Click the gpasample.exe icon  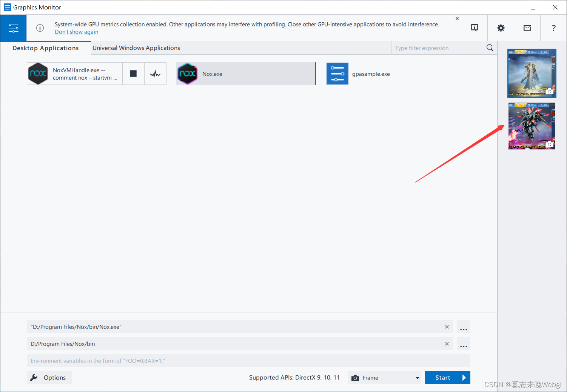(337, 74)
